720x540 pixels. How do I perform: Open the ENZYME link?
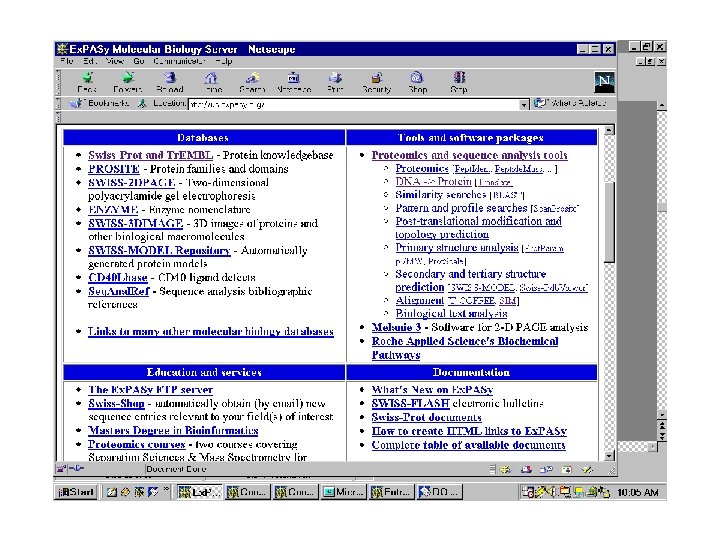coord(113,209)
